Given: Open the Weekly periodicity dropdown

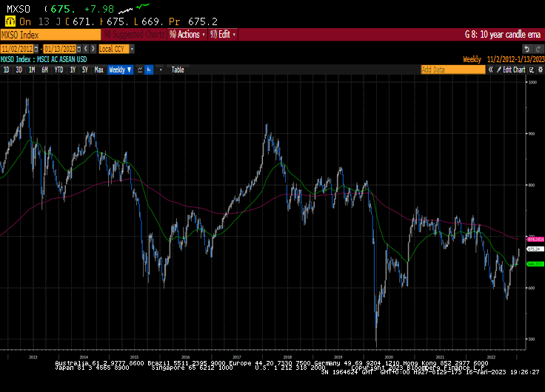Looking at the screenshot, I should (120, 70).
